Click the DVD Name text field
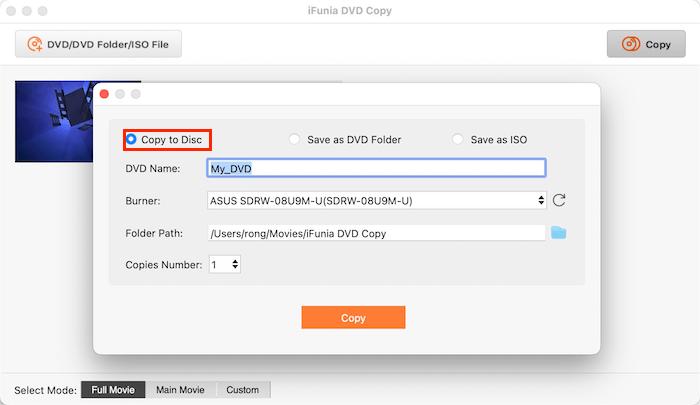The height and width of the screenshot is (405, 700). pyautogui.click(x=376, y=168)
